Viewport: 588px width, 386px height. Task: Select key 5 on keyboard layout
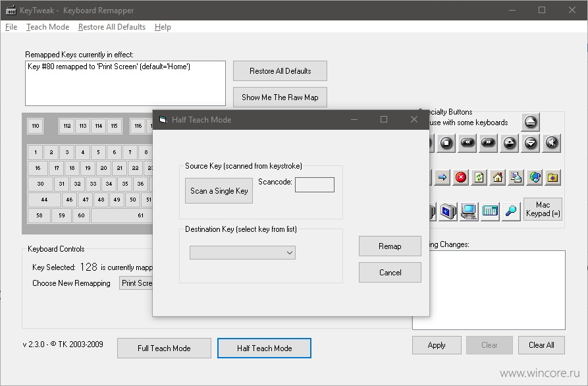pos(98,152)
